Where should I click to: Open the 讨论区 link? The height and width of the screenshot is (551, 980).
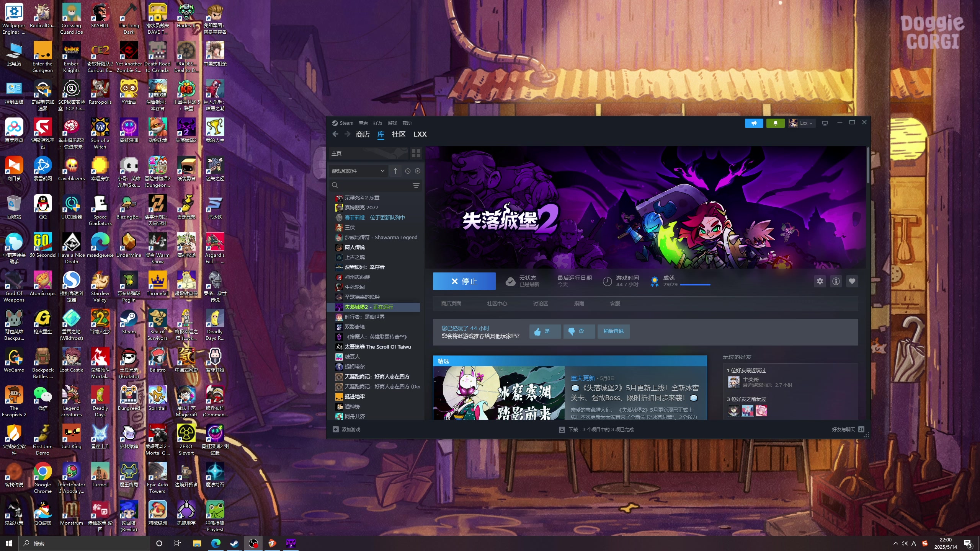tap(540, 303)
